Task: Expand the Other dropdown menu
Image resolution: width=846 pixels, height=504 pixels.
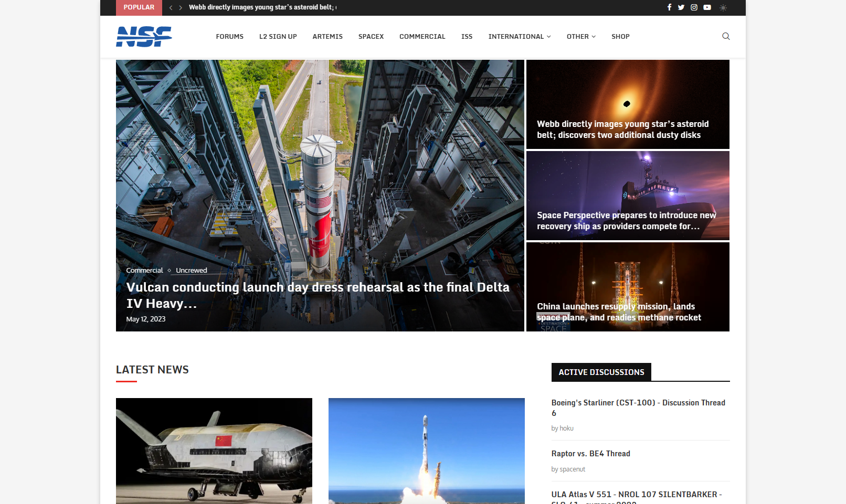Action: click(x=581, y=37)
